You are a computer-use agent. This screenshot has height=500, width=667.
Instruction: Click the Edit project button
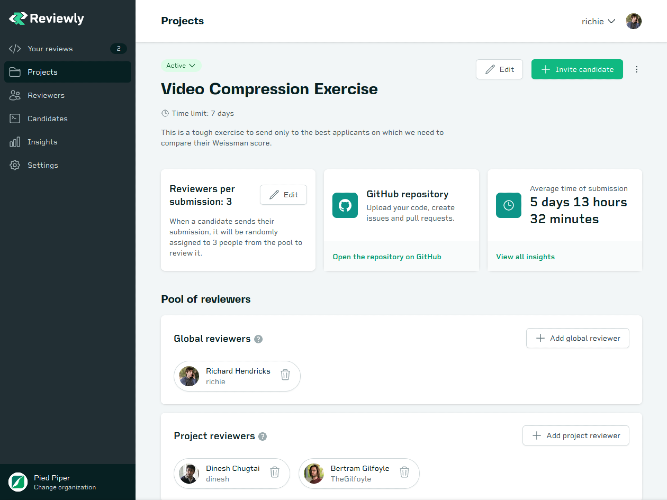(x=499, y=69)
